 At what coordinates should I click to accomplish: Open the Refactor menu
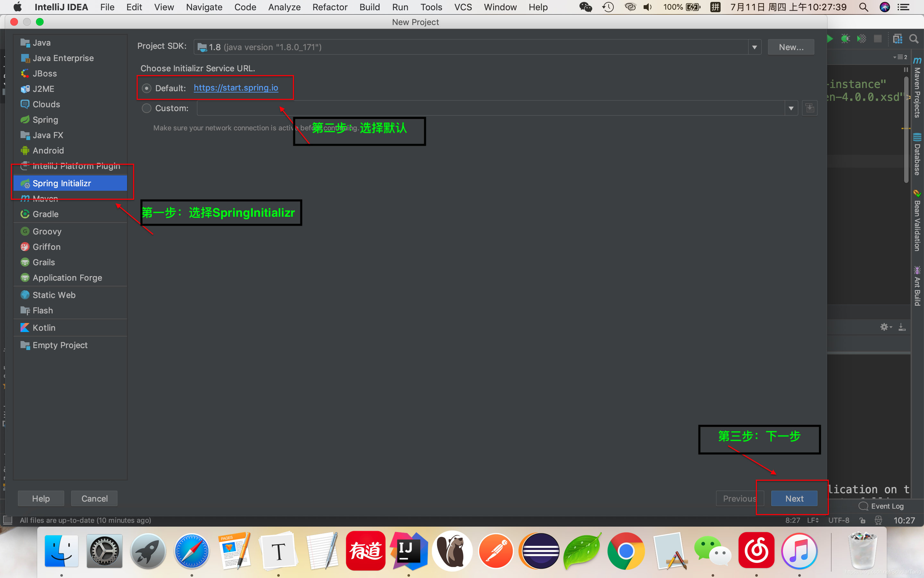(x=330, y=7)
